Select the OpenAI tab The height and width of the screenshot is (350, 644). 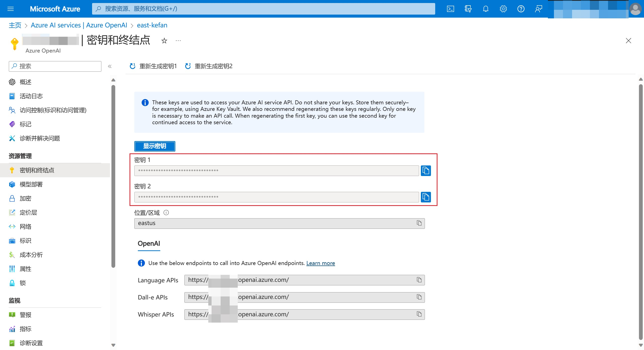coord(149,244)
